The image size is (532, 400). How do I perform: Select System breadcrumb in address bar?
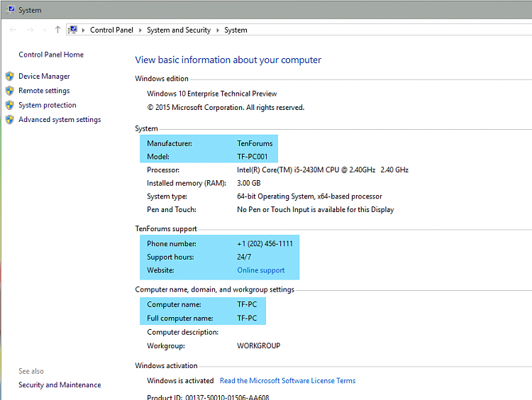[235, 30]
